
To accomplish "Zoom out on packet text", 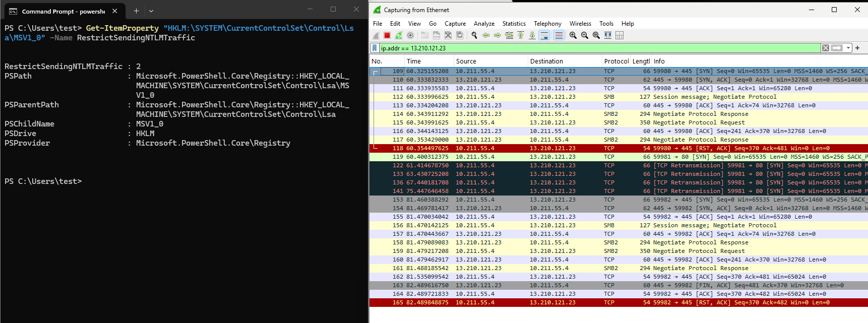I will coord(585,35).
